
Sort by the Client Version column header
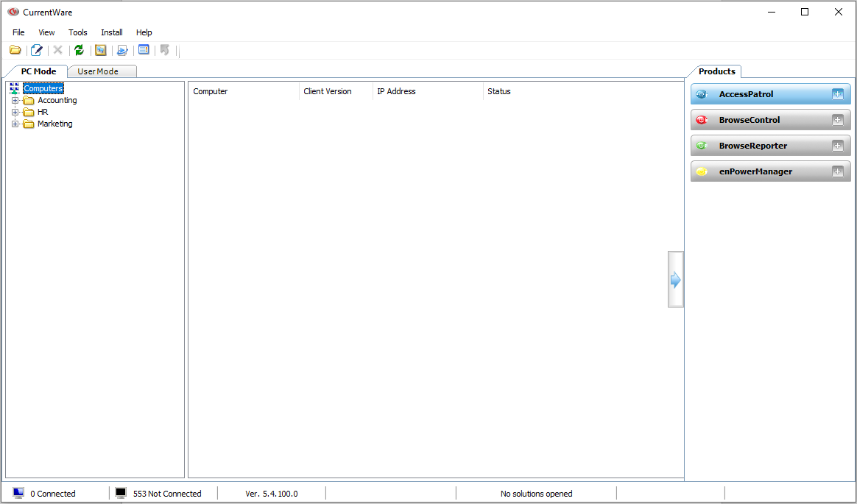[336, 91]
